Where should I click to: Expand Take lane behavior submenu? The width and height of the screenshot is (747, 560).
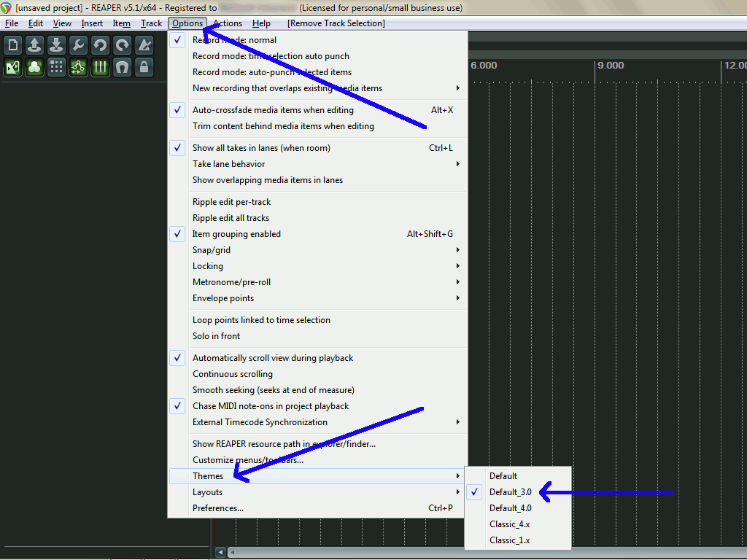click(x=317, y=164)
